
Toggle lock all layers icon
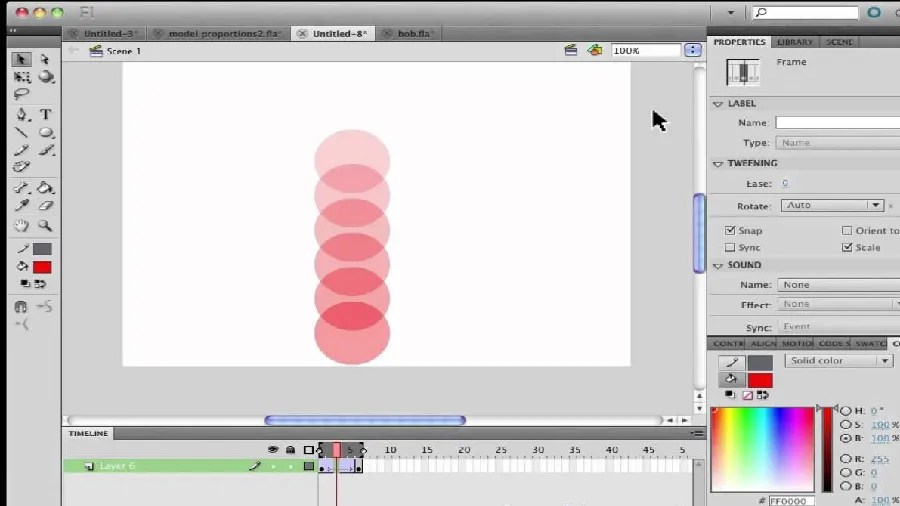(x=290, y=450)
